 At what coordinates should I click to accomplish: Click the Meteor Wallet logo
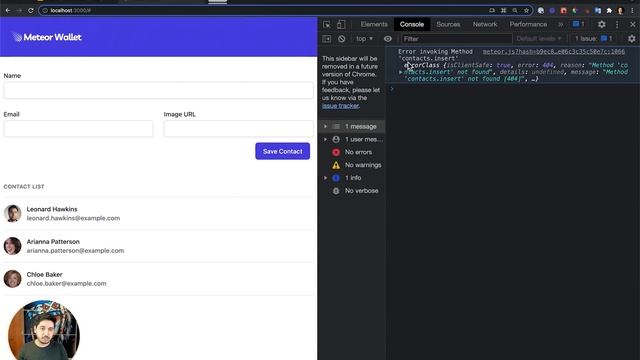[x=47, y=37]
